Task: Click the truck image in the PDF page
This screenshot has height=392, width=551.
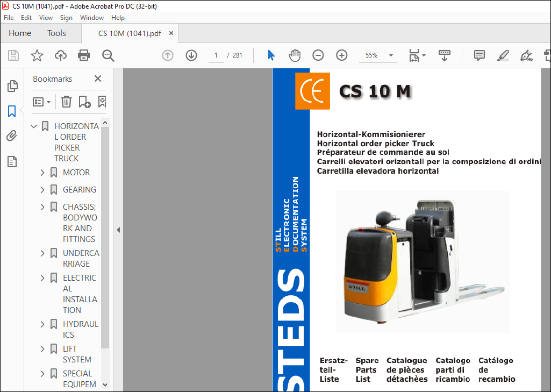Action: 422,262
